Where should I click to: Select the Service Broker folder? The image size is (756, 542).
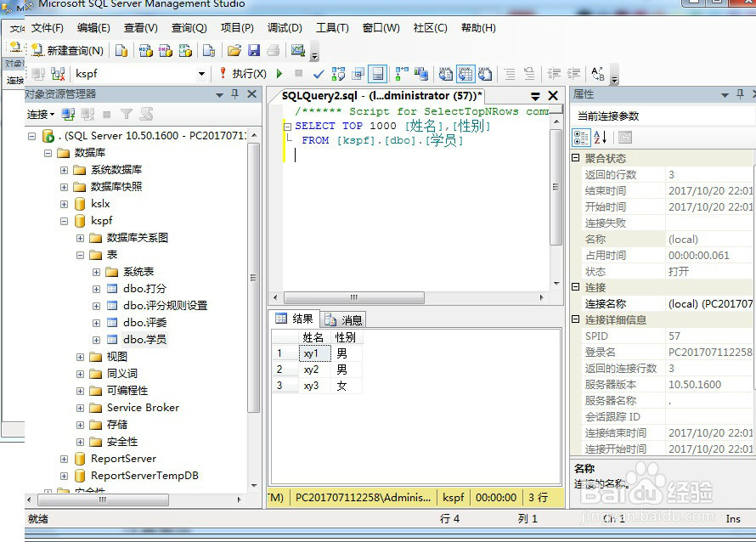(x=143, y=408)
